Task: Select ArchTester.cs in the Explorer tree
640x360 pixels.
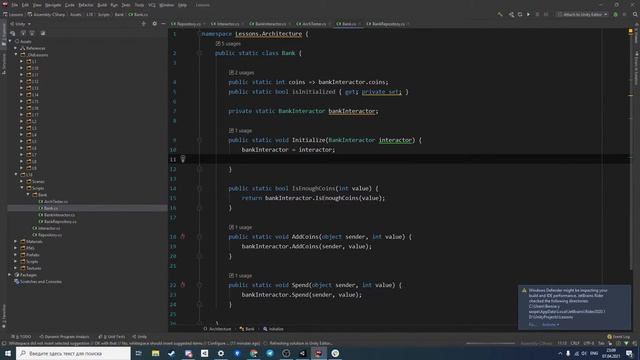Action: (53, 202)
